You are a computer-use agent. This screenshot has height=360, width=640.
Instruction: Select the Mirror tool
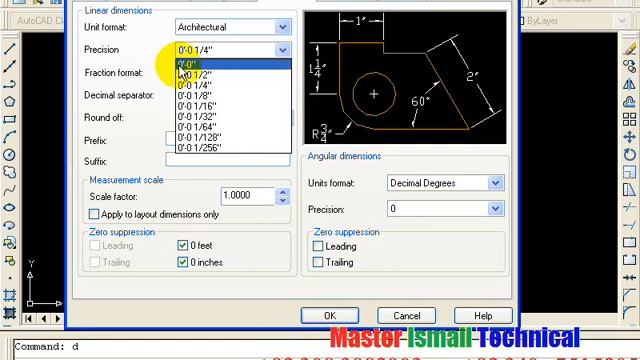tap(630, 84)
